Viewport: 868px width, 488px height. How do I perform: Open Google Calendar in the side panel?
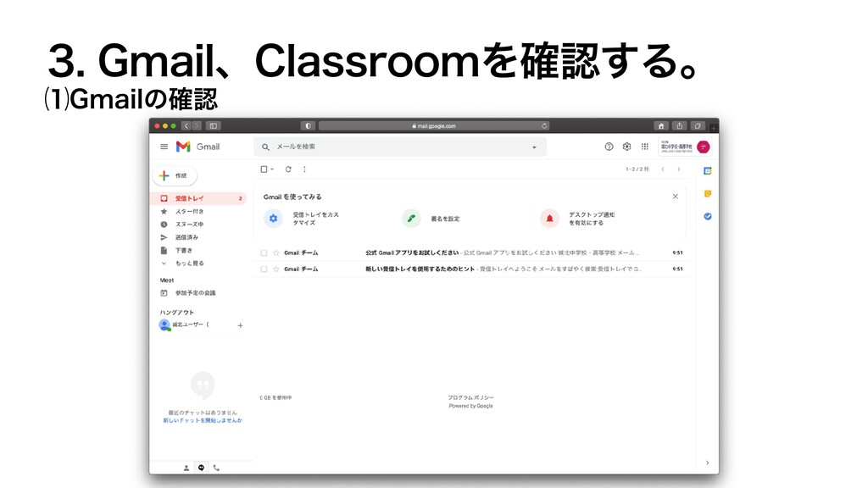(x=708, y=171)
